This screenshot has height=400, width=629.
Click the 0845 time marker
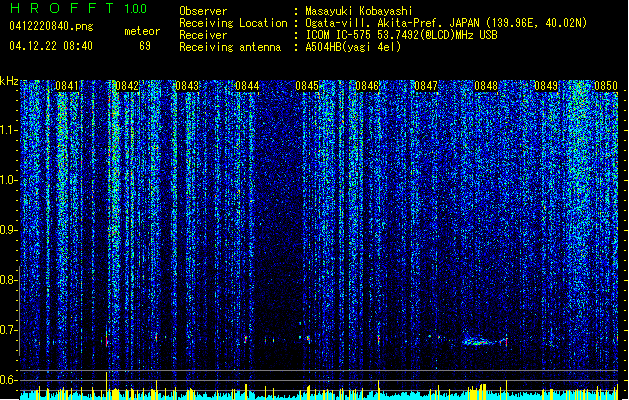307,86
